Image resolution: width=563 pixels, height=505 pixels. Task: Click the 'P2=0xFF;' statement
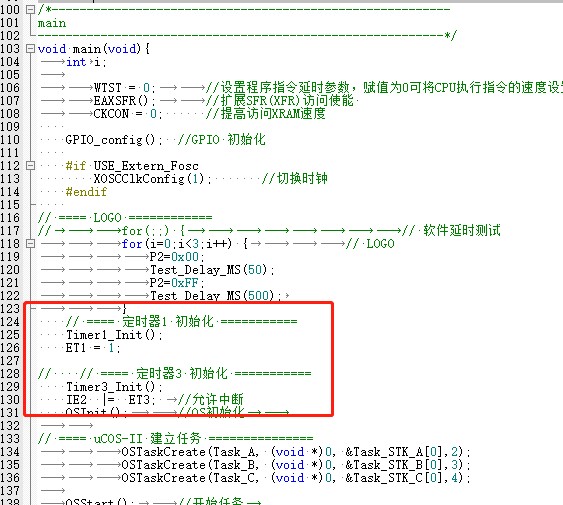(x=177, y=283)
